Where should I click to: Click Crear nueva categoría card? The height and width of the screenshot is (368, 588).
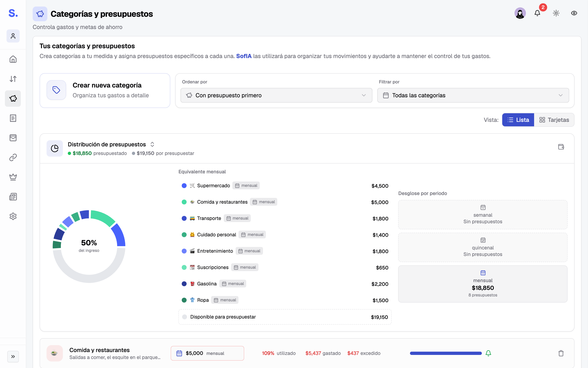click(105, 91)
